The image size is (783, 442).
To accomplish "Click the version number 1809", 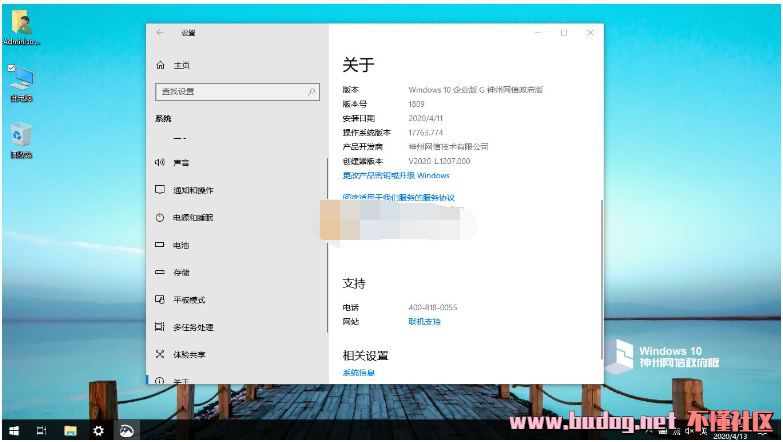I will pos(416,104).
